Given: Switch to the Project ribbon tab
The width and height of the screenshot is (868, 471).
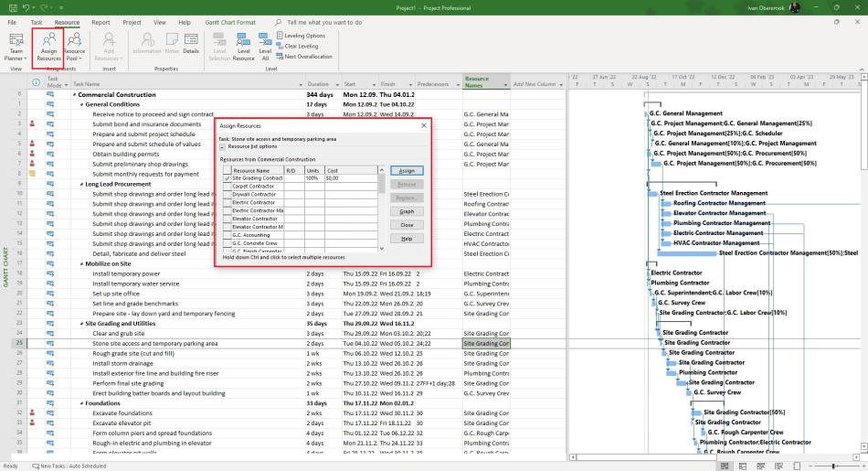Looking at the screenshot, I should pyautogui.click(x=132, y=22).
